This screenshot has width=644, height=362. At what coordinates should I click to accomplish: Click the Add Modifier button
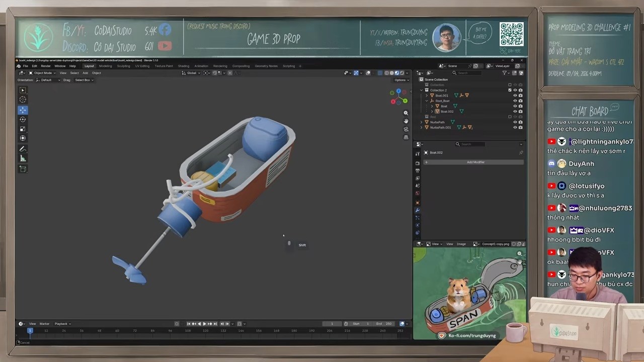point(473,162)
